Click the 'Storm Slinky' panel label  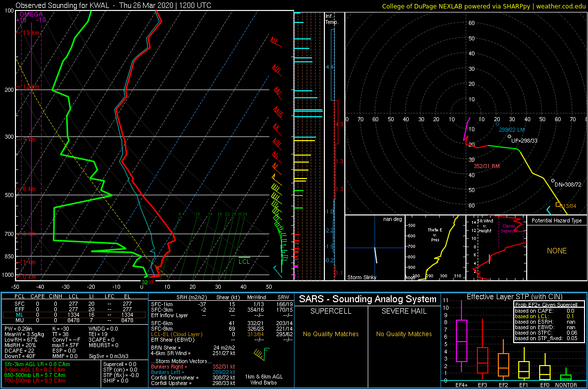coord(362,277)
